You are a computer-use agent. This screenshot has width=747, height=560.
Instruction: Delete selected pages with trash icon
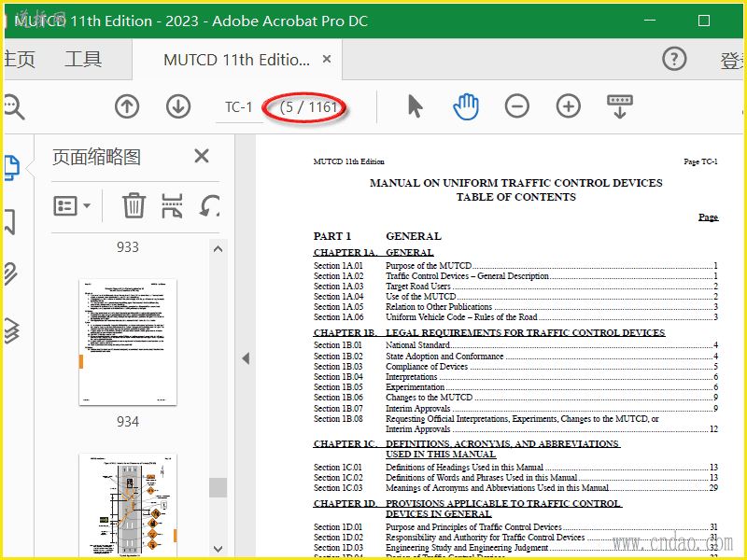click(x=134, y=205)
